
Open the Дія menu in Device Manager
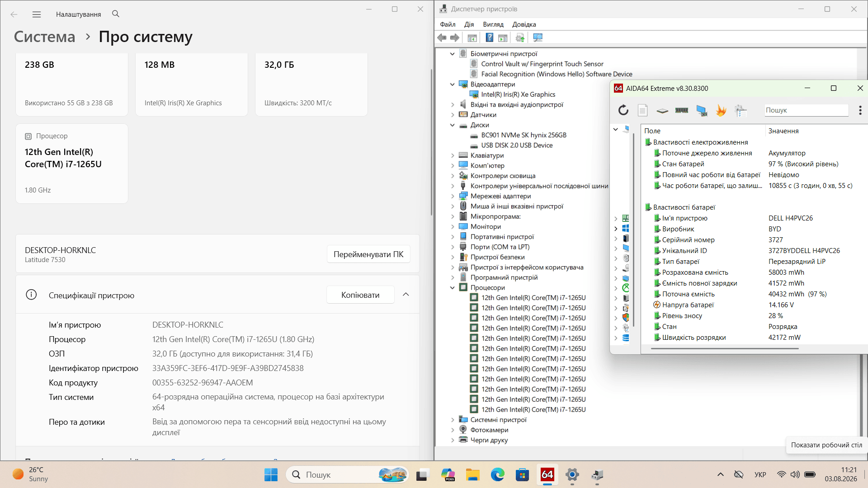[x=469, y=24]
